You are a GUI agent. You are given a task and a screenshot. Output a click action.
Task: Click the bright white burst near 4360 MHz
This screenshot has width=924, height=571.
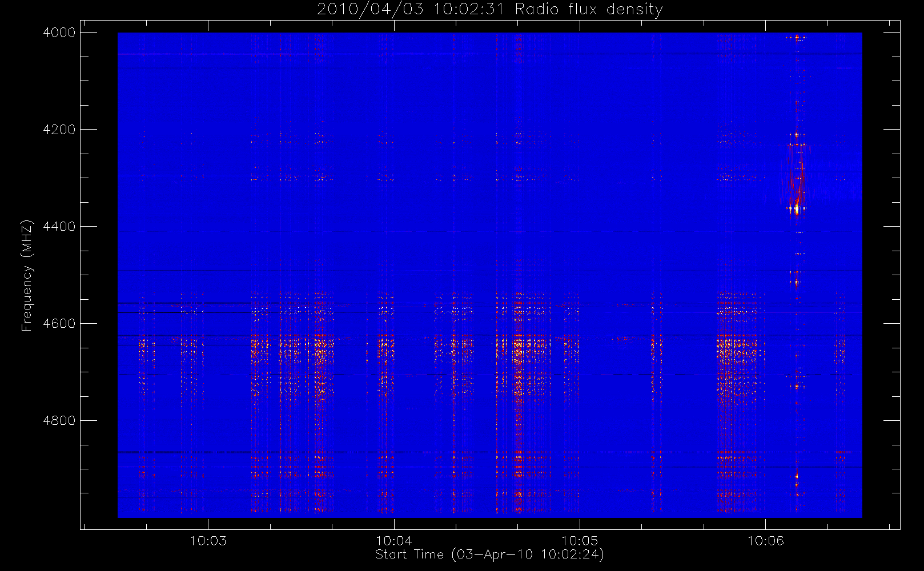pos(797,209)
